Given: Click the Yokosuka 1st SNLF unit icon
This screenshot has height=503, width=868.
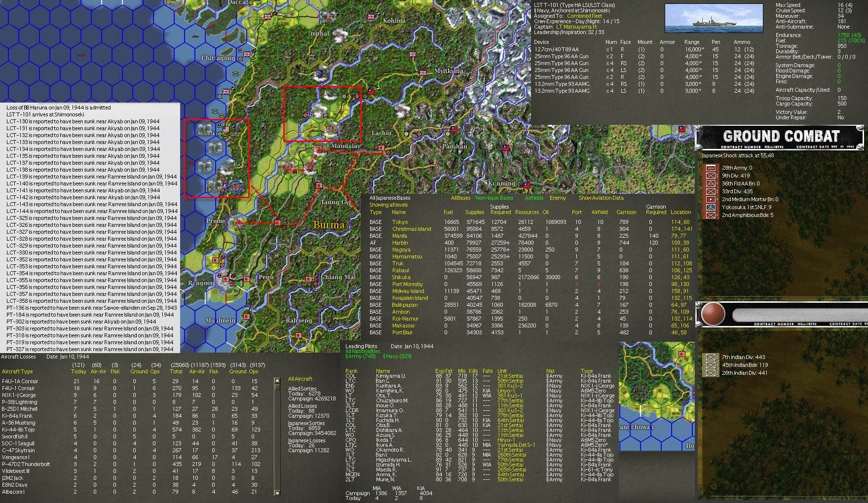Looking at the screenshot, I should point(711,207).
